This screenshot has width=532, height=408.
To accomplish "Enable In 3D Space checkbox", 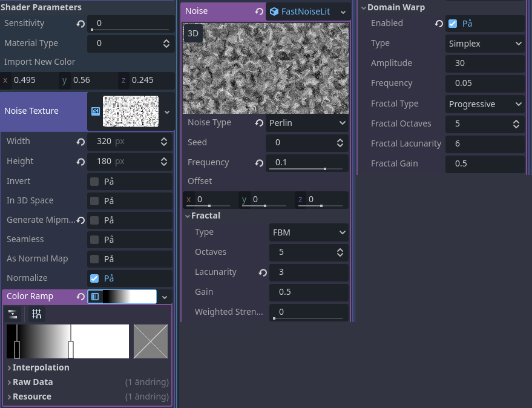I will point(94,201).
